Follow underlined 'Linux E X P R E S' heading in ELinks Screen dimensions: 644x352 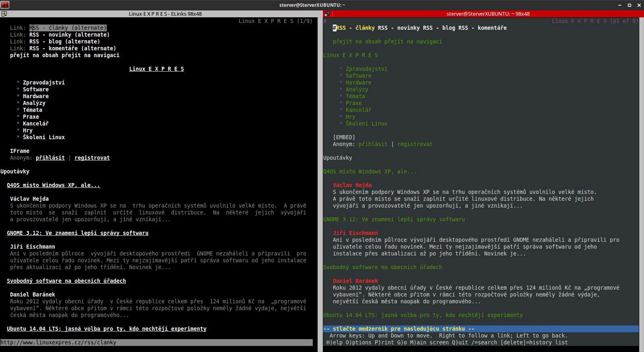coord(157,69)
